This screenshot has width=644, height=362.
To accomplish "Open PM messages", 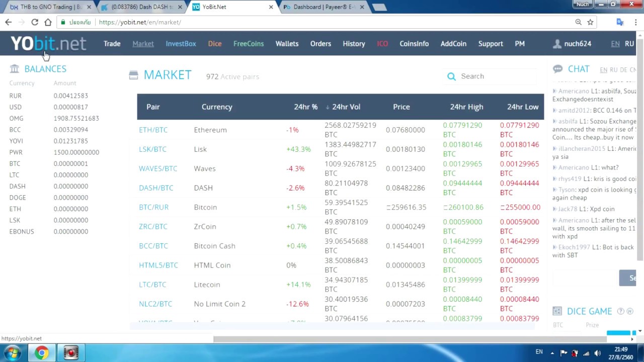I will pos(520,44).
